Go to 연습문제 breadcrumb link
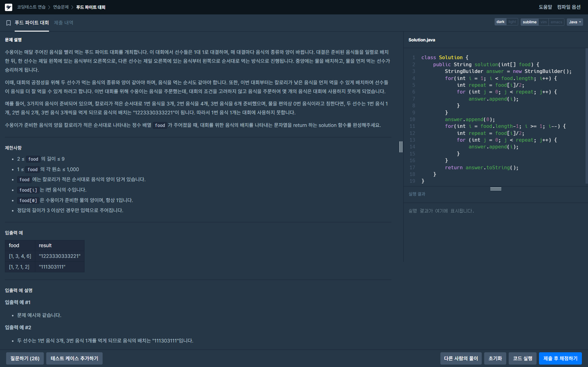588x367 pixels. point(61,7)
